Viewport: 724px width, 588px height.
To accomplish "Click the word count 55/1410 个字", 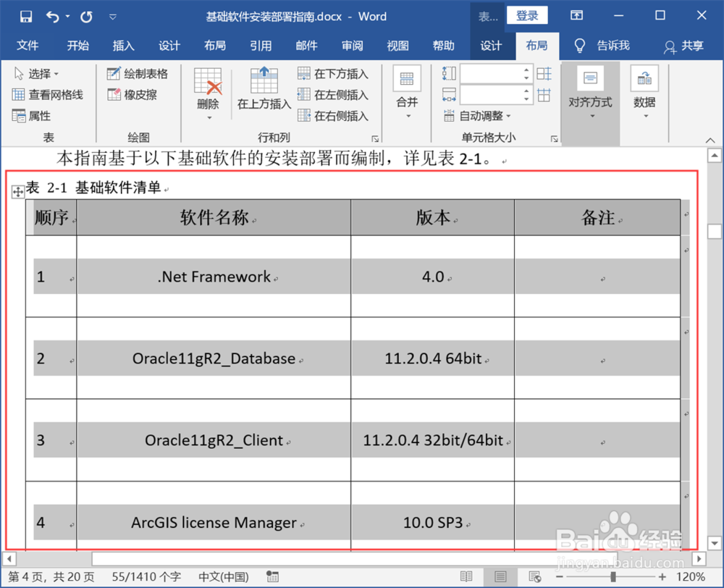I will [146, 576].
